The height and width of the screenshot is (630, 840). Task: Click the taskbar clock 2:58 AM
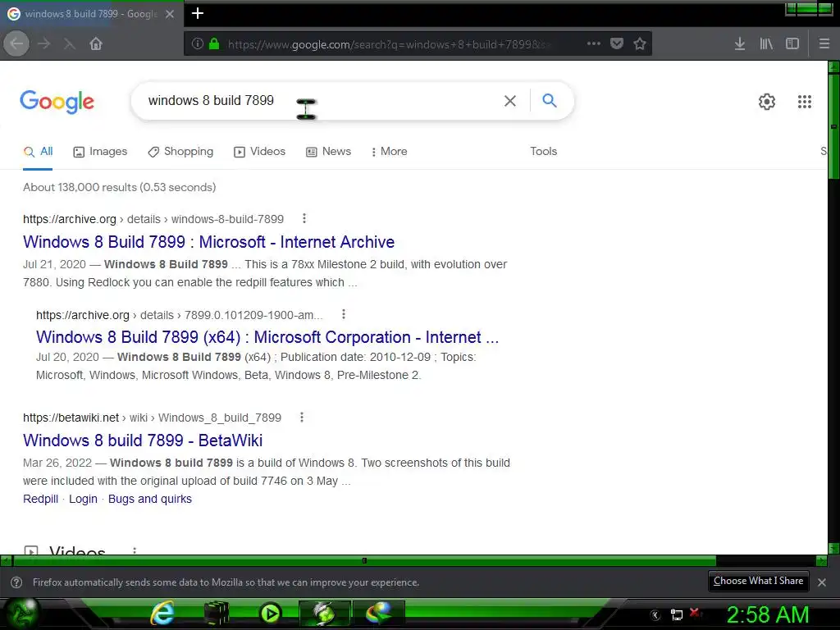767,614
